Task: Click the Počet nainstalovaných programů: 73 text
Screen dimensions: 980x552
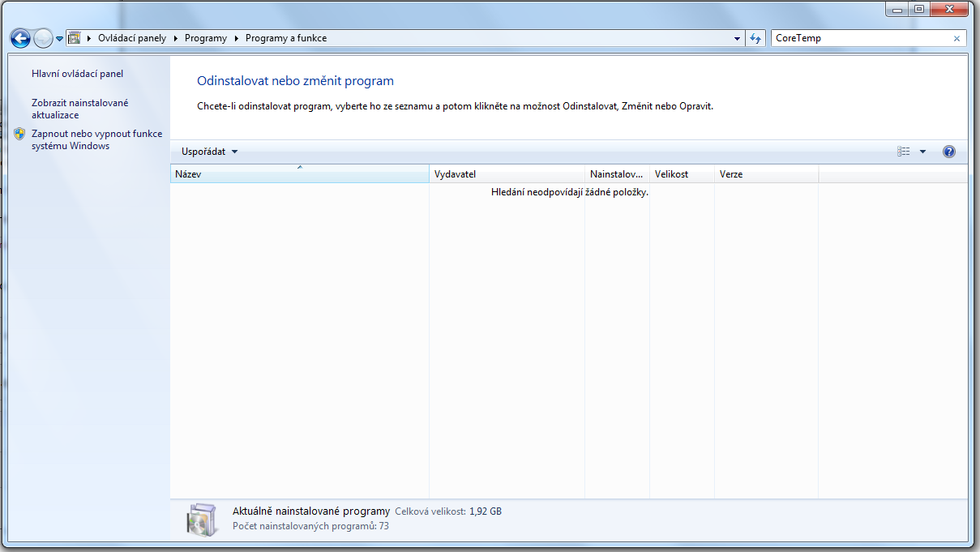Action: (x=310, y=526)
